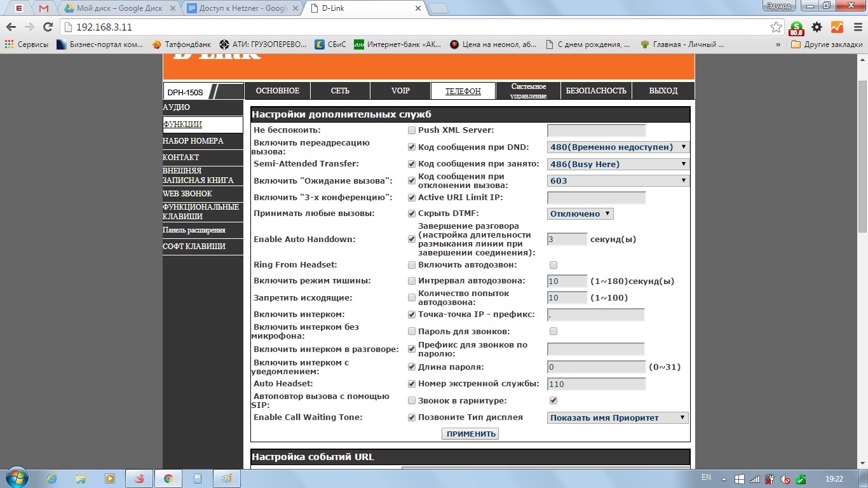868x488 pixels.
Task: Open the Интернет-банк bookmark
Action: (398, 44)
